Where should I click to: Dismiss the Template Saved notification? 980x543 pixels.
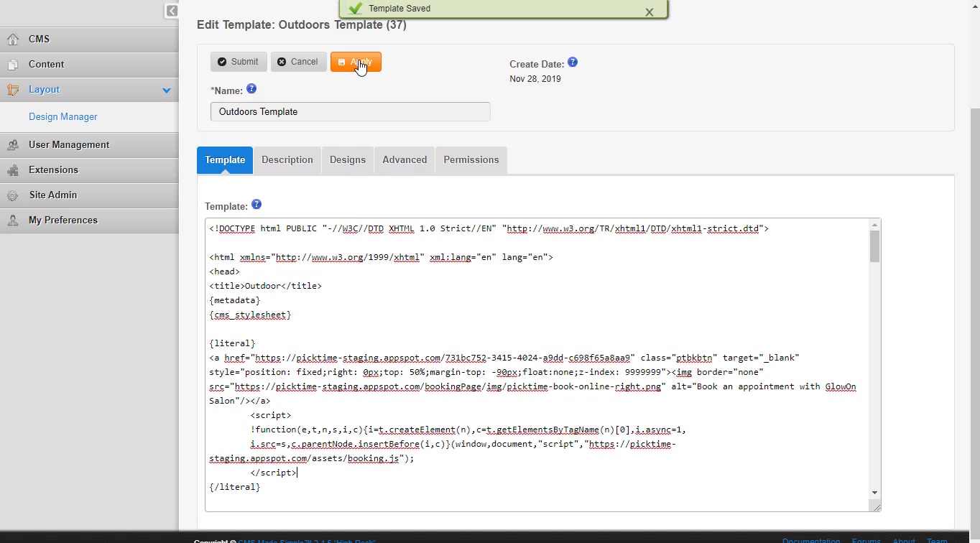(x=649, y=12)
